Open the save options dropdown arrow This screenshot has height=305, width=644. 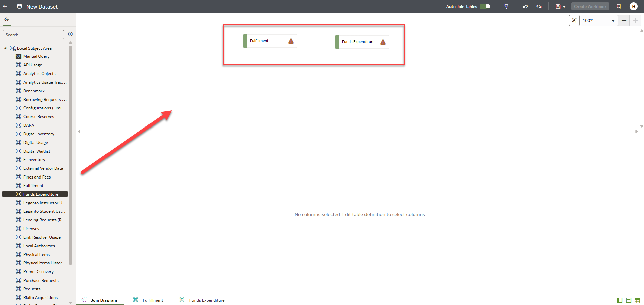coord(564,7)
